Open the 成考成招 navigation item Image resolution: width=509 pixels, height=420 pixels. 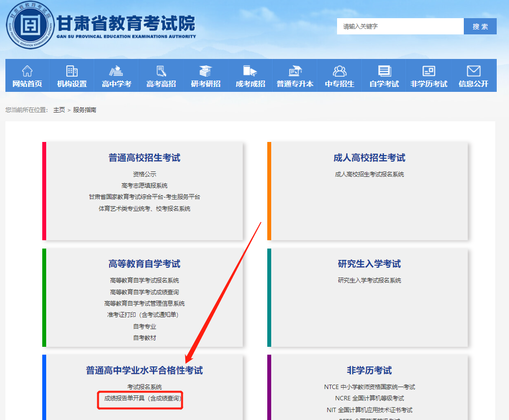pyautogui.click(x=250, y=76)
